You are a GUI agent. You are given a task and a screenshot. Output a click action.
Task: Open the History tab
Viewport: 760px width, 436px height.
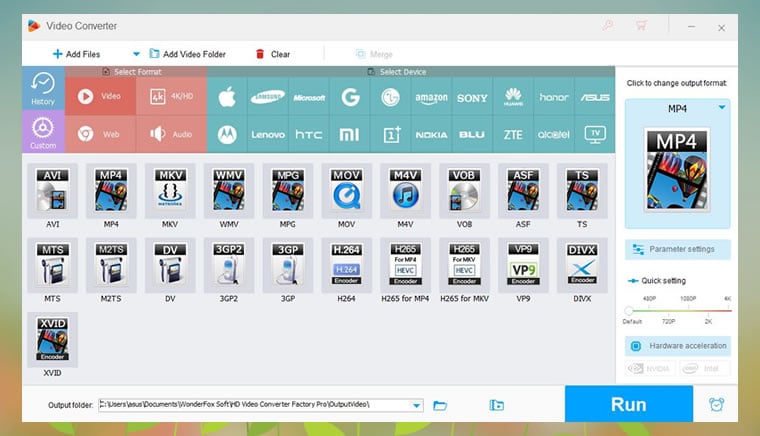[x=43, y=88]
